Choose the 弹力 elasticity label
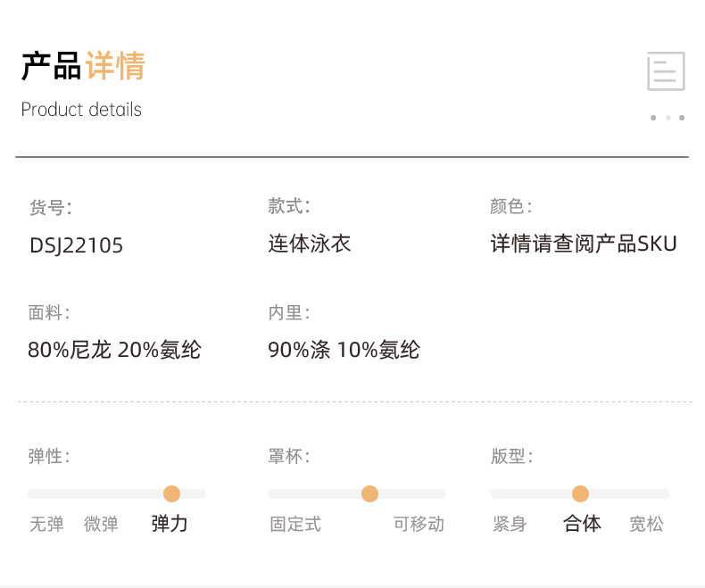Screen dimensions: 705x588 coord(170,524)
